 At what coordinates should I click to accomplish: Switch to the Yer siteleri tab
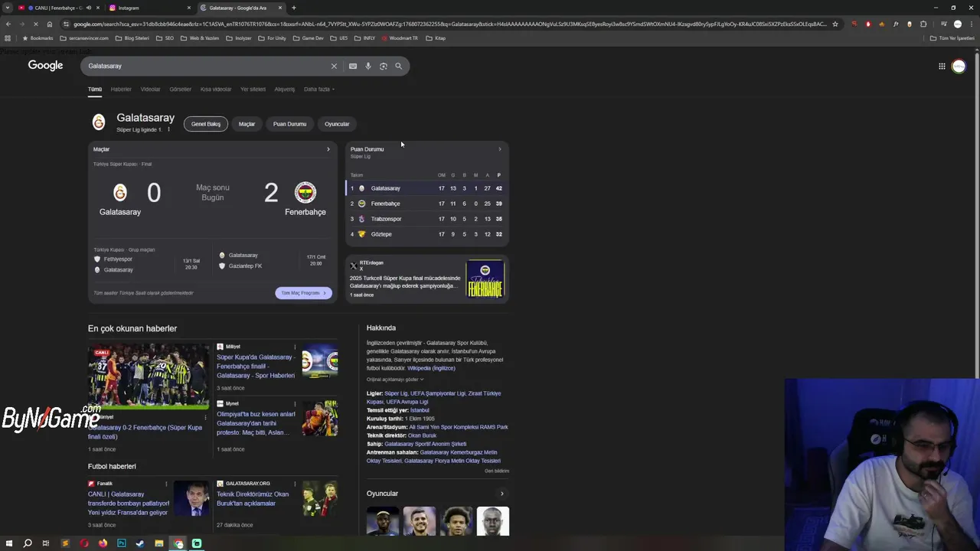click(253, 90)
